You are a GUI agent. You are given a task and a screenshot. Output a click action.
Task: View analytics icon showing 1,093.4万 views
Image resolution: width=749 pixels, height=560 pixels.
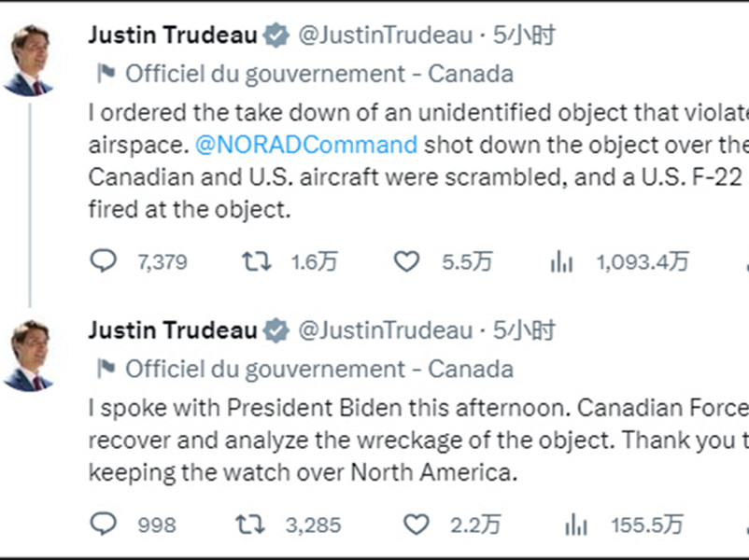(562, 262)
